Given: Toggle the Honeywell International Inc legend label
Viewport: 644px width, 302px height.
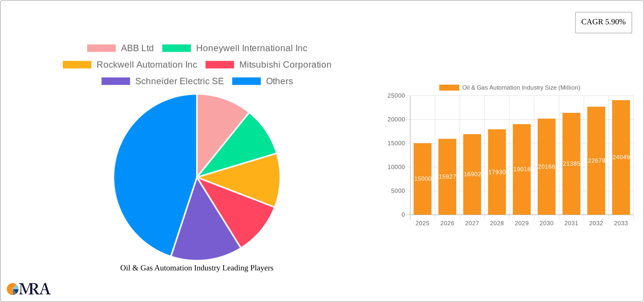Looking at the screenshot, I should coord(252,48).
